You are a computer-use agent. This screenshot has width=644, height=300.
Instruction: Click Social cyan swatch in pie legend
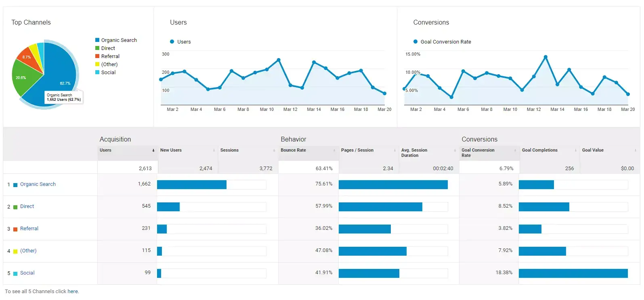pos(97,72)
